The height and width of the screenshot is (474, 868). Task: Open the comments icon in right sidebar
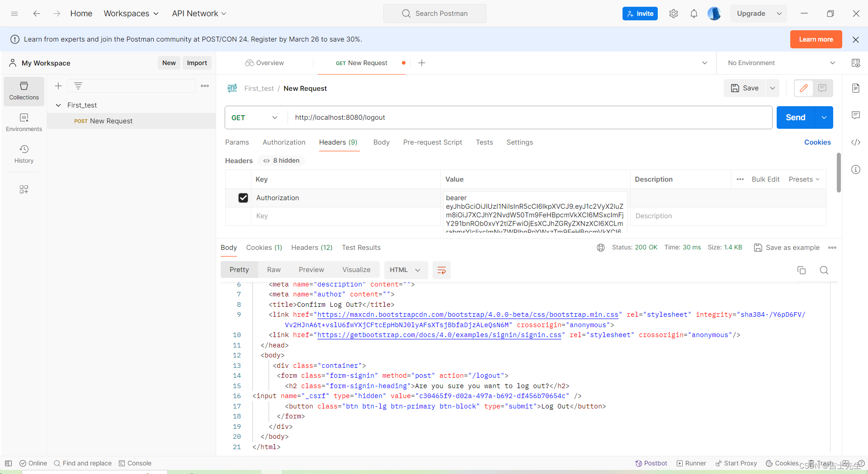pyautogui.click(x=856, y=115)
